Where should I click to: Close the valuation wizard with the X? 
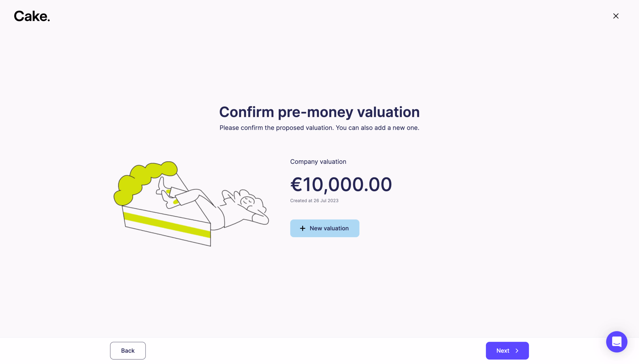pos(616,16)
